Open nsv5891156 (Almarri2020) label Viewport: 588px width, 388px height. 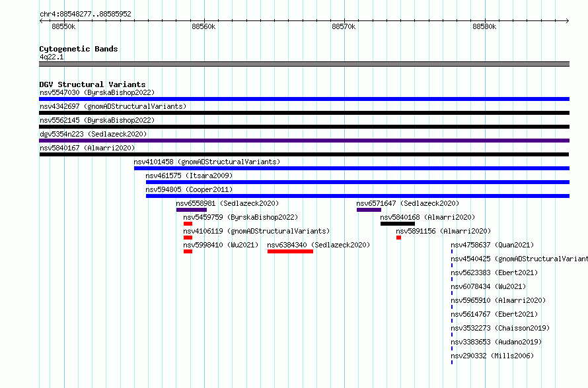(x=443, y=231)
